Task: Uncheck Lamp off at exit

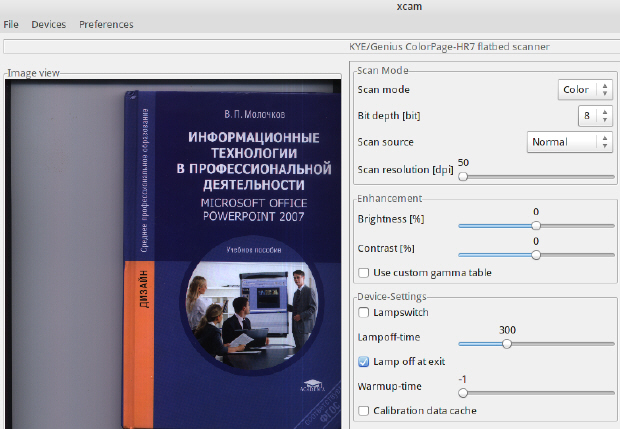Action: point(363,362)
